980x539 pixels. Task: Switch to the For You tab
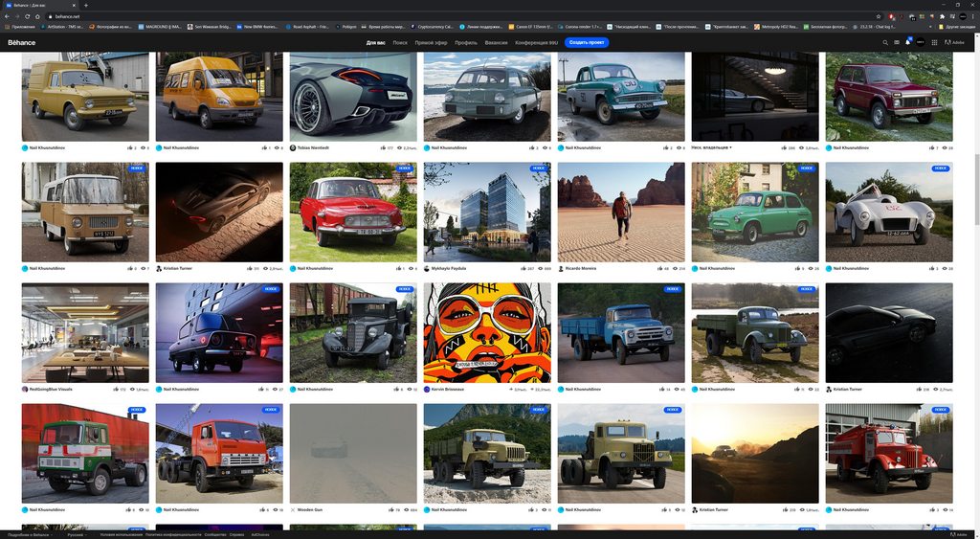point(375,42)
